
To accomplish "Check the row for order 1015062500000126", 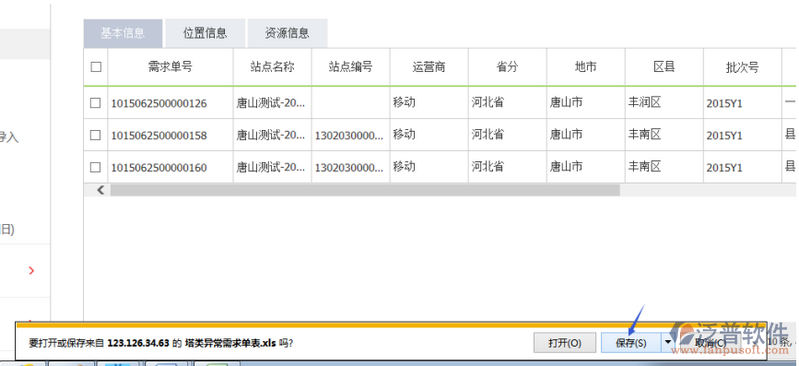I will click(x=95, y=103).
